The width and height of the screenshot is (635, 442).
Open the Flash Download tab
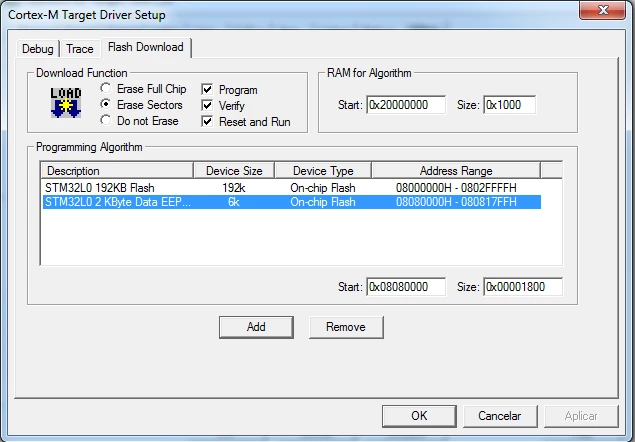click(x=146, y=47)
